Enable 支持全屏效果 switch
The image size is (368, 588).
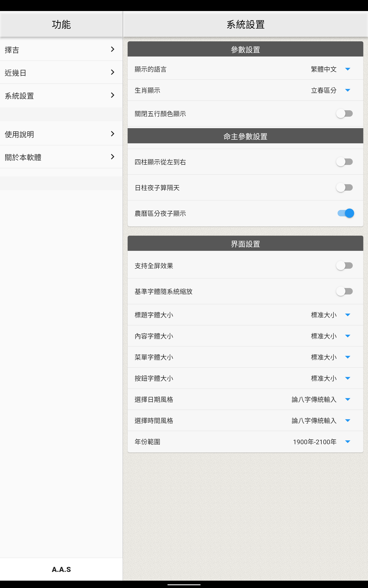[x=344, y=266]
